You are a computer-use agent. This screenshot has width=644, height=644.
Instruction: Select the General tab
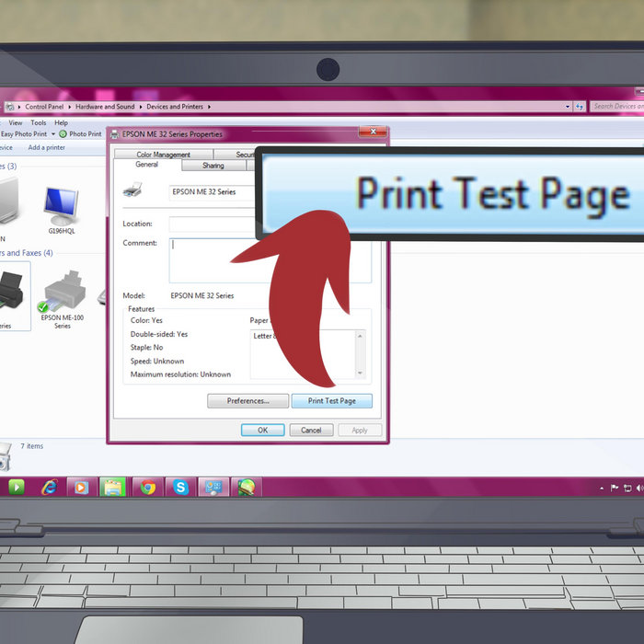147,165
